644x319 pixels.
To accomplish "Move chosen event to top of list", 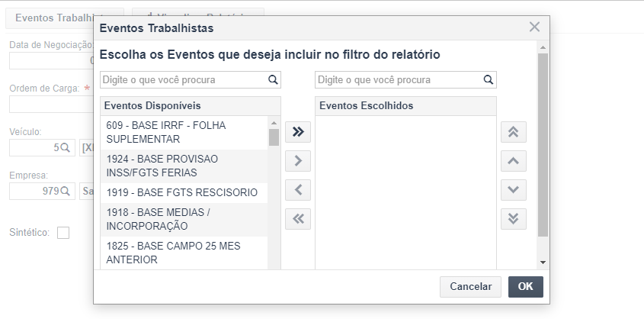I will [514, 132].
